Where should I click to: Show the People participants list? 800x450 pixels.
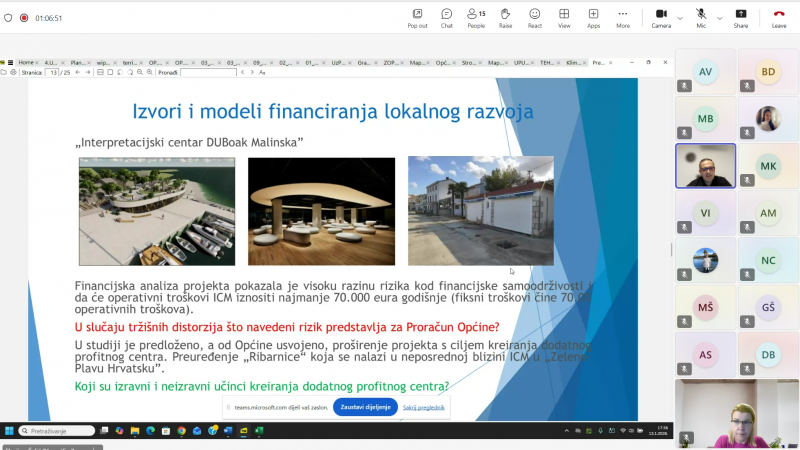point(476,17)
